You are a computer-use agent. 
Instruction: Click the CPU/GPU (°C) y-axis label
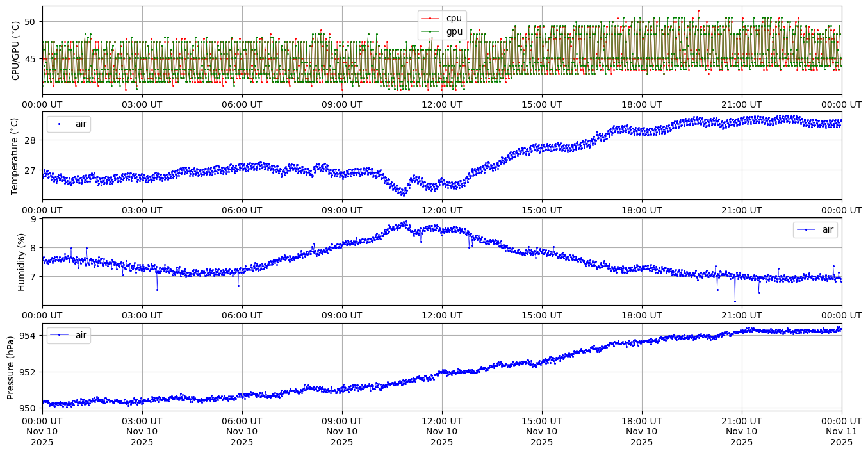pos(16,51)
